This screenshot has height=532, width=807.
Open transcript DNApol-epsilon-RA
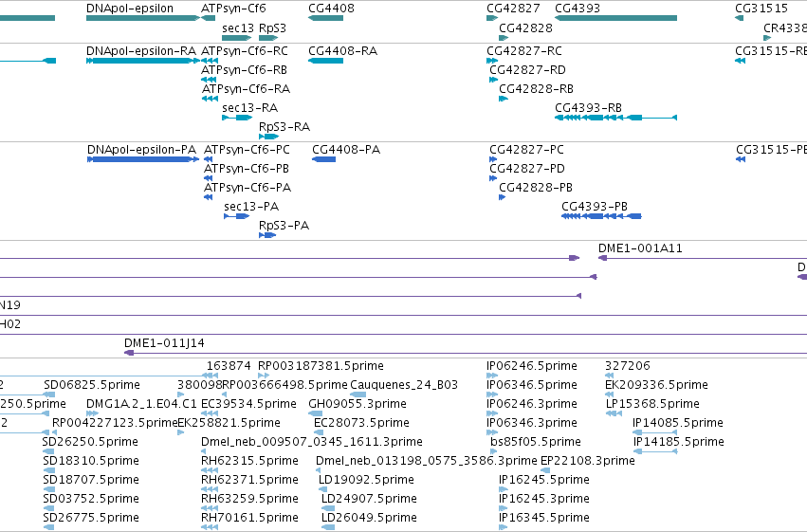pyautogui.click(x=141, y=51)
